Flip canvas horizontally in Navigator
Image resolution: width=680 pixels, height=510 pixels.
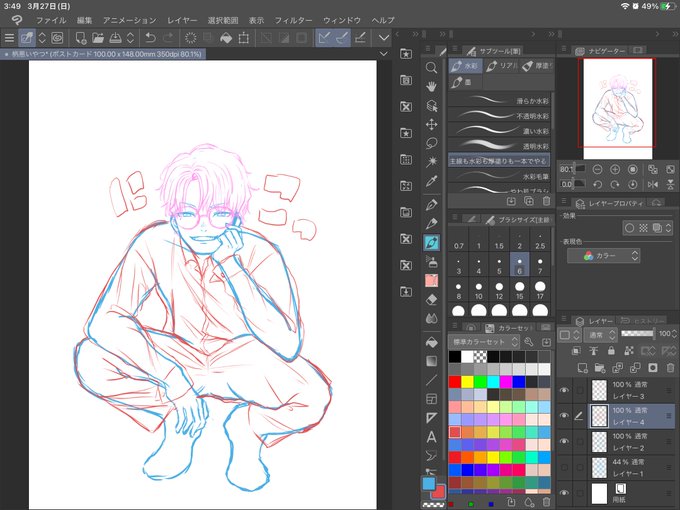(653, 184)
